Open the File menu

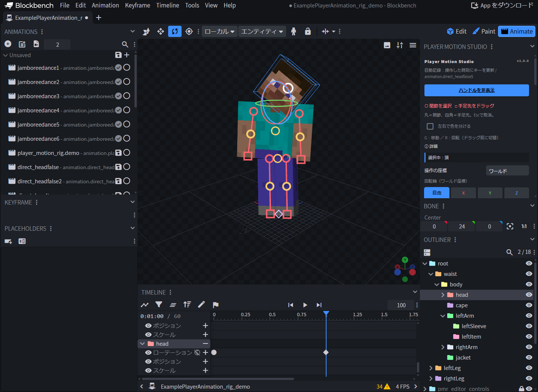pyautogui.click(x=65, y=5)
